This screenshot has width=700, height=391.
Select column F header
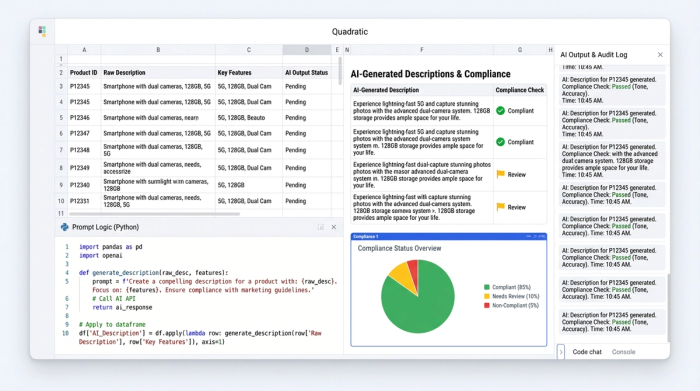coord(422,50)
